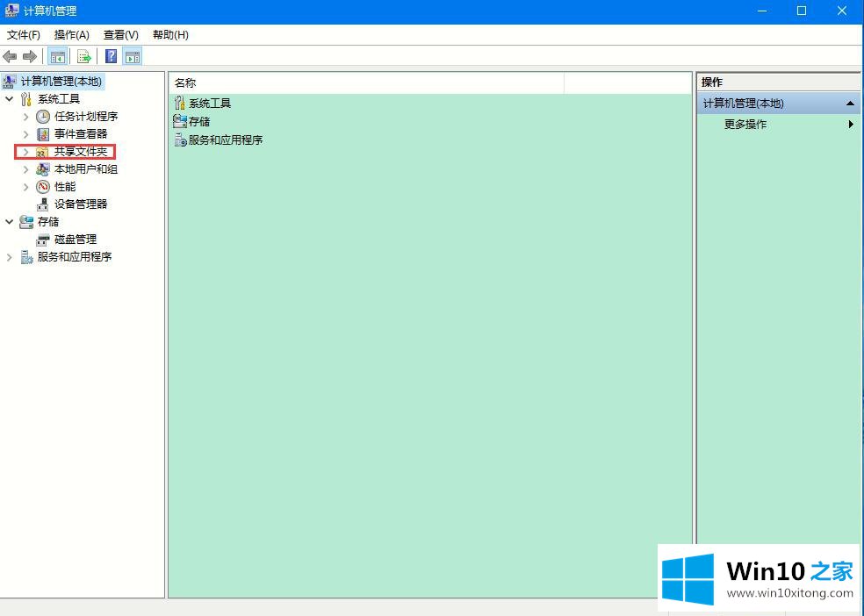Select 任务计划程序 in the tree
The height and width of the screenshot is (616, 864).
click(86, 117)
